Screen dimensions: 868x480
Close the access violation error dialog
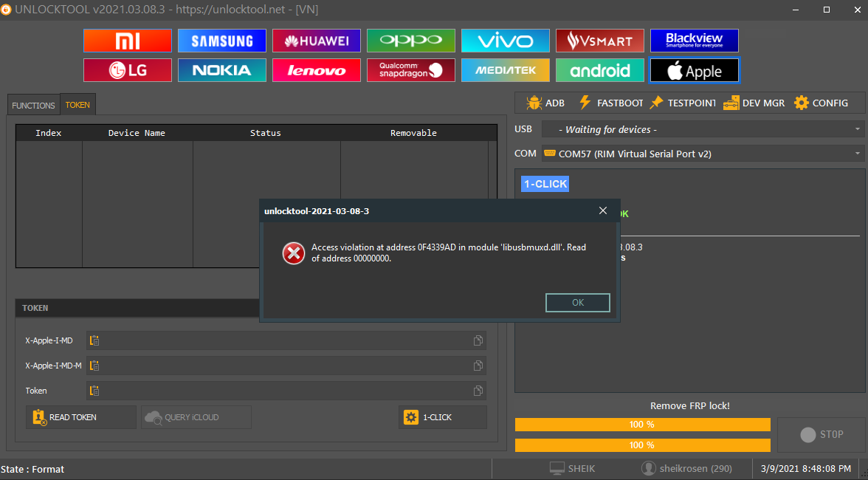point(603,211)
